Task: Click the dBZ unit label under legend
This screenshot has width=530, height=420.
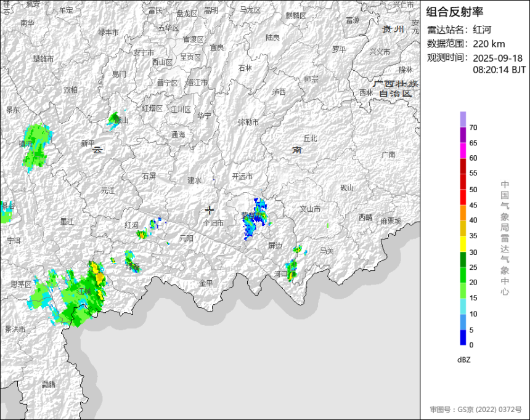Action: 463,360
